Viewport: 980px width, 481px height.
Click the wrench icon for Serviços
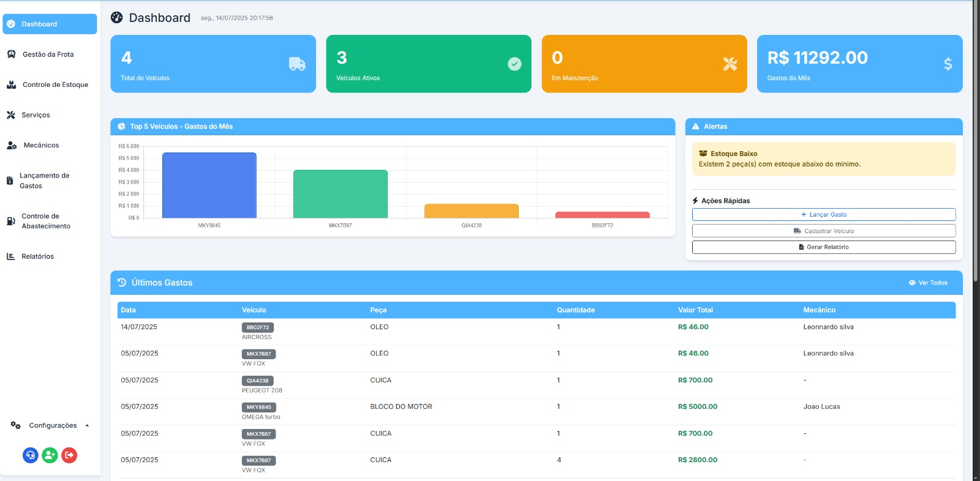click(x=10, y=115)
